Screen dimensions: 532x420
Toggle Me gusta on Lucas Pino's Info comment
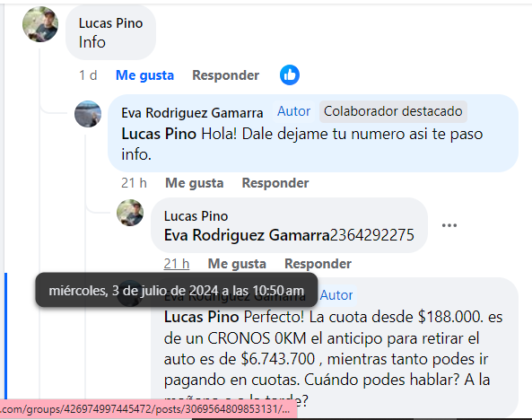pos(144,75)
